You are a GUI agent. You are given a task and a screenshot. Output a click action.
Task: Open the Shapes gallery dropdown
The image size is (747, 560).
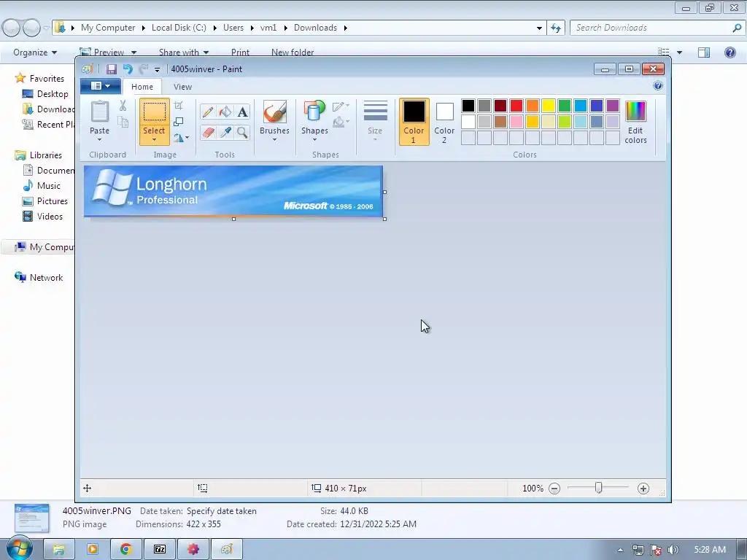(x=314, y=139)
